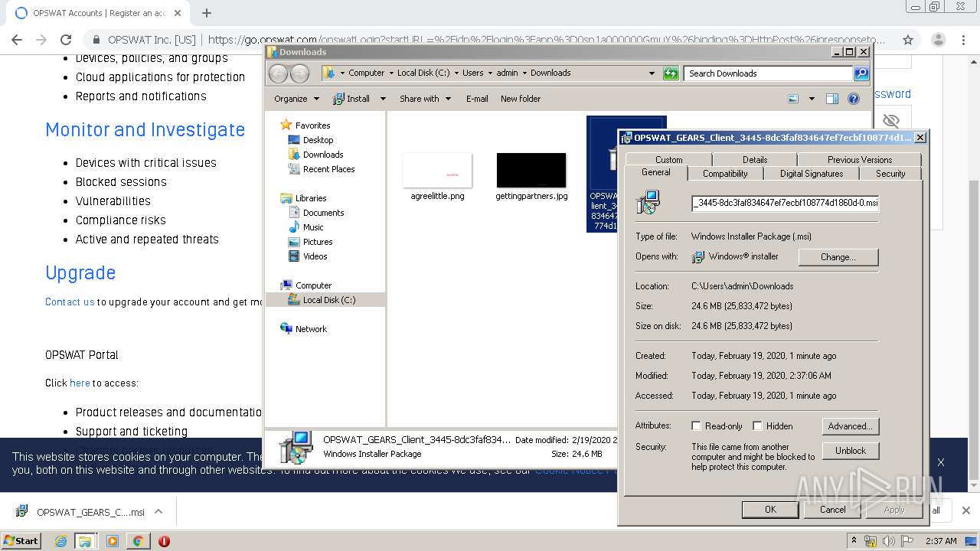Open Chrome profile avatar icon
Viewport: 980px width, 551px height.
pos(938,40)
